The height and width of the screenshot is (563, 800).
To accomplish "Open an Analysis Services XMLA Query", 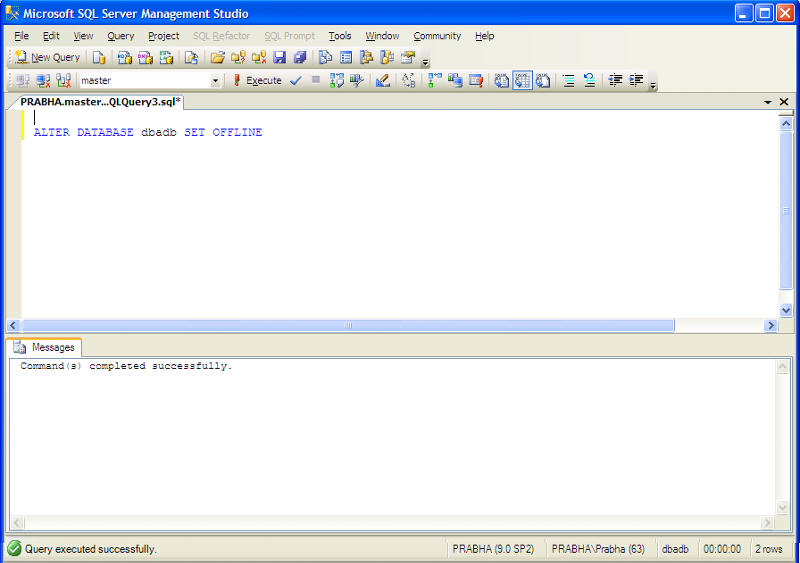I will (x=166, y=57).
